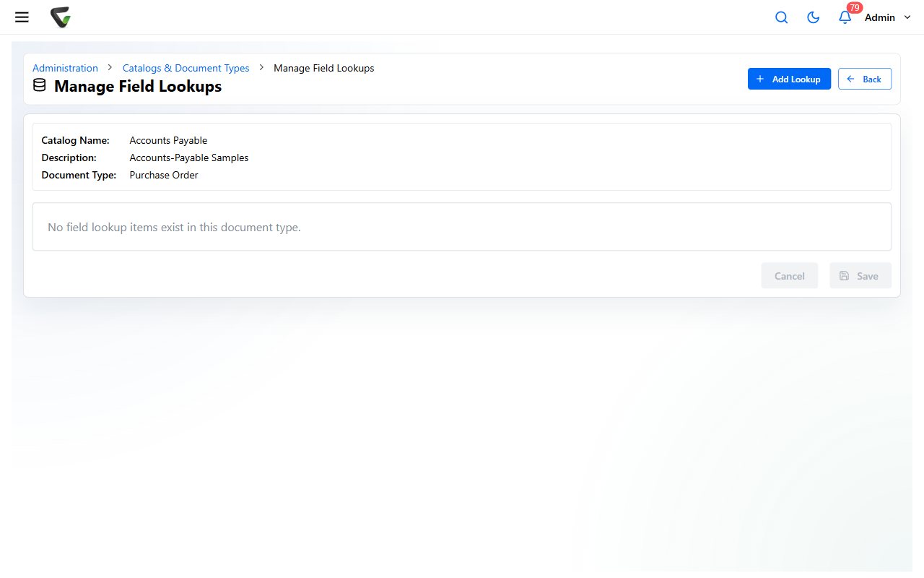The image size is (924, 578).
Task: Open the search magnifier icon
Action: pos(781,17)
